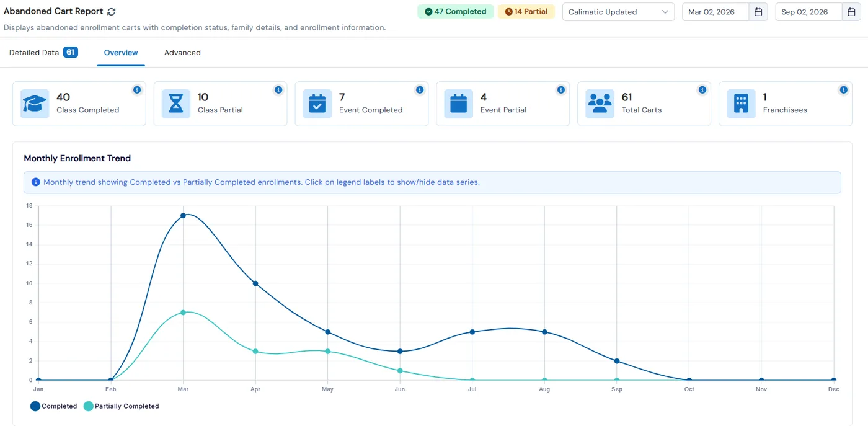Image resolution: width=868 pixels, height=426 pixels.
Task: Click the "Total Carts" card label
Action: tap(642, 110)
